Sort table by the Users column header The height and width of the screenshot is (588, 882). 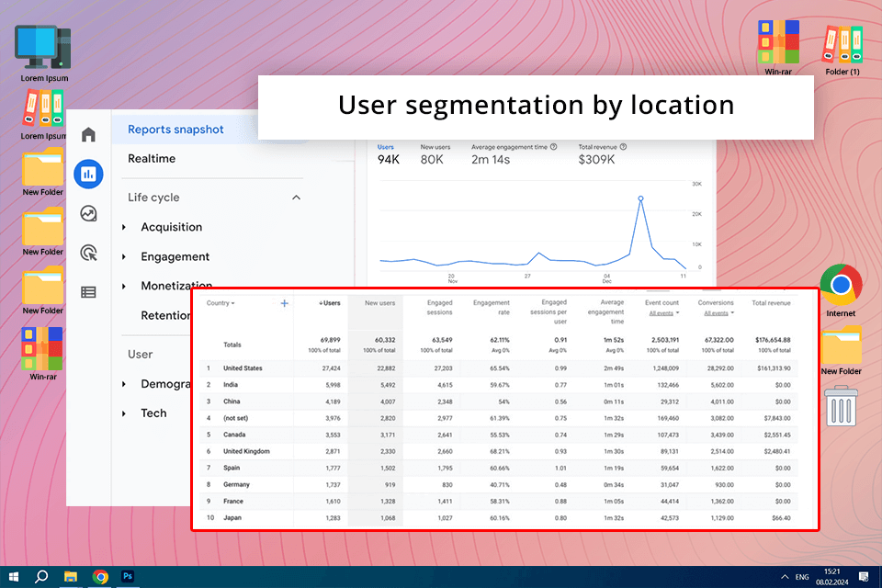(329, 303)
